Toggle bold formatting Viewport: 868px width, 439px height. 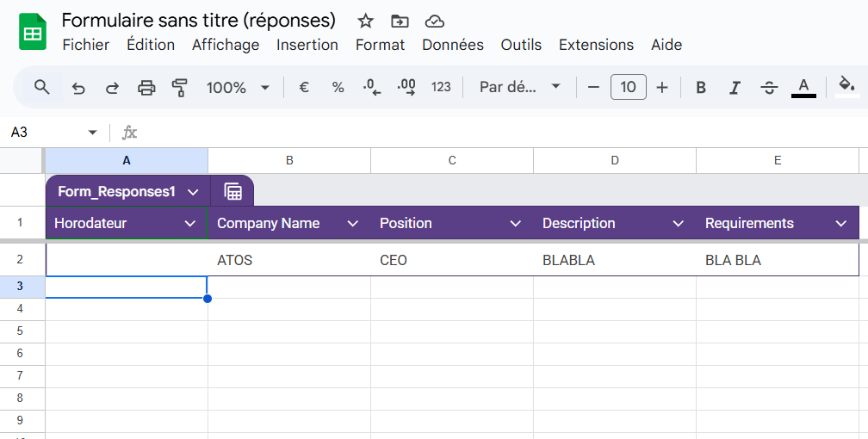[701, 88]
